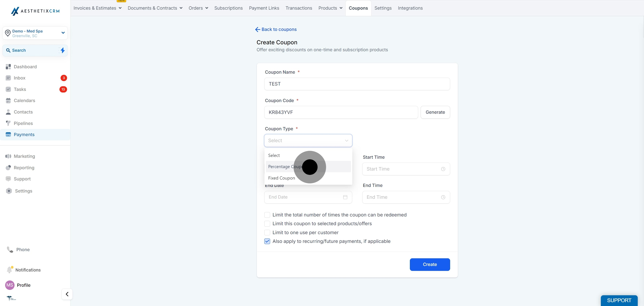
Task: Check limit coupon to selected products/offers
Action: point(267,223)
